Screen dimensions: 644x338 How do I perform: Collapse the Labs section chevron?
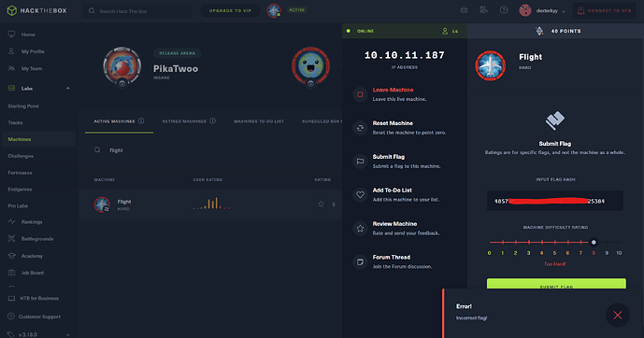click(68, 88)
